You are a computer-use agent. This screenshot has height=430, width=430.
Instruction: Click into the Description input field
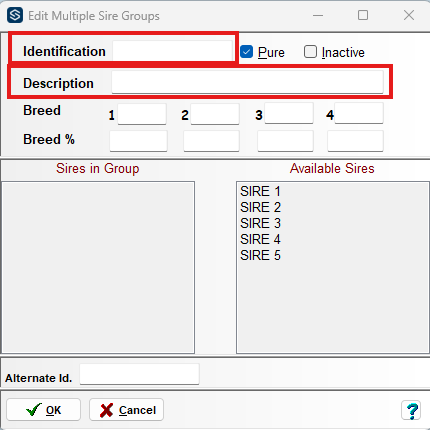(x=247, y=82)
